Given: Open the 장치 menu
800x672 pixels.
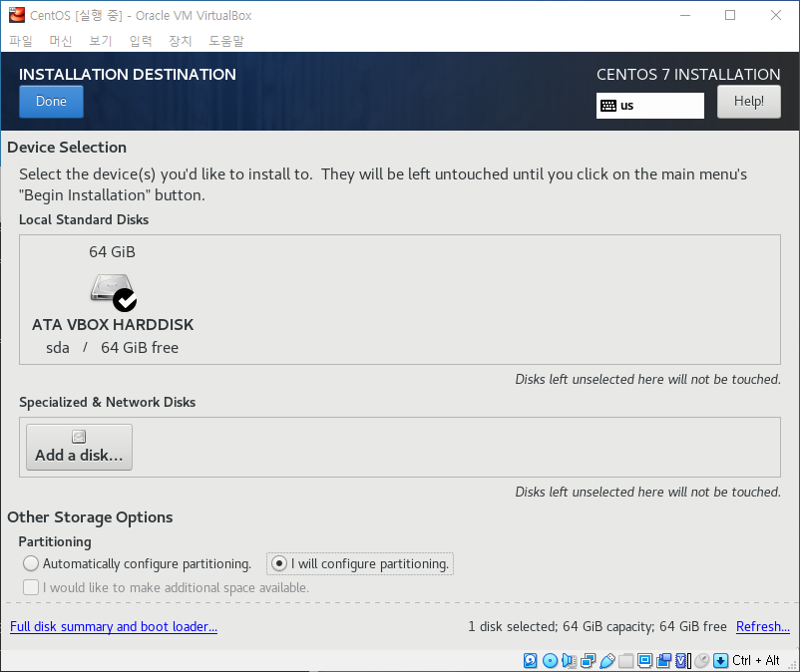Looking at the screenshot, I should coord(181,41).
